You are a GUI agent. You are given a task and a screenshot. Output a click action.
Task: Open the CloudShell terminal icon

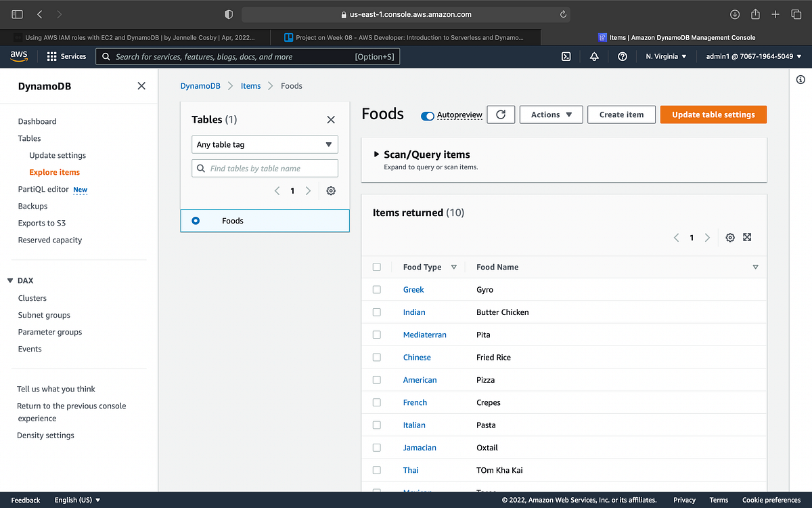pos(566,56)
